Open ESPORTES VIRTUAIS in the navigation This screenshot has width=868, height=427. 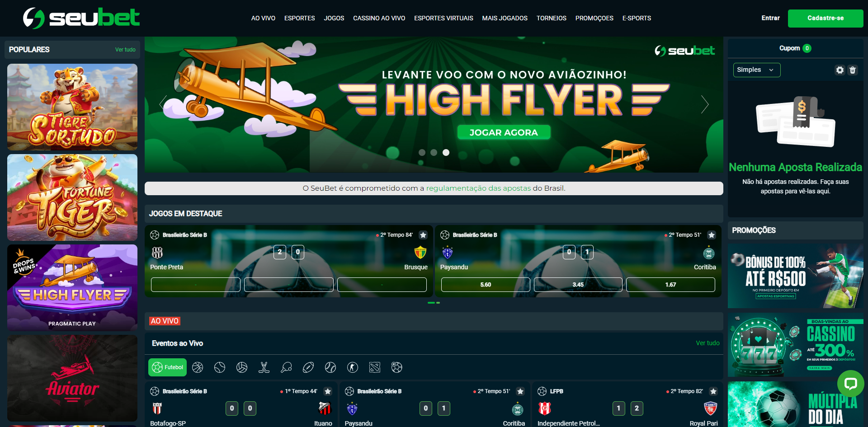coord(443,18)
